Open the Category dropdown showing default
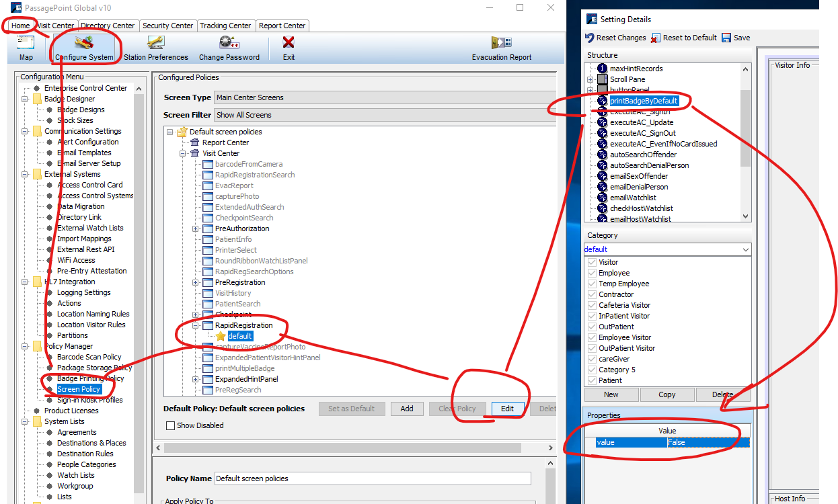 pyautogui.click(x=667, y=249)
